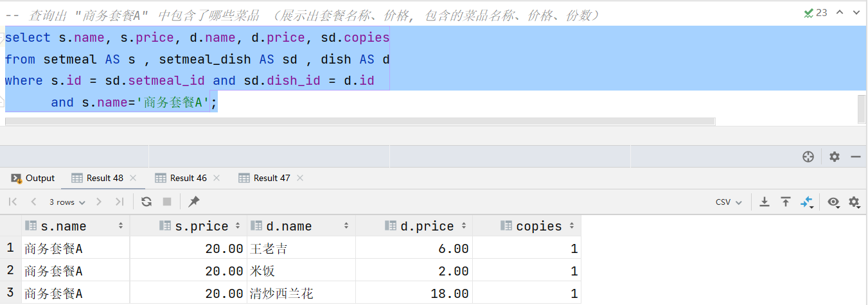Image resolution: width=868 pixels, height=305 pixels.
Task: Select the 清炒西兰花 cell in d.name column
Action: click(x=281, y=293)
